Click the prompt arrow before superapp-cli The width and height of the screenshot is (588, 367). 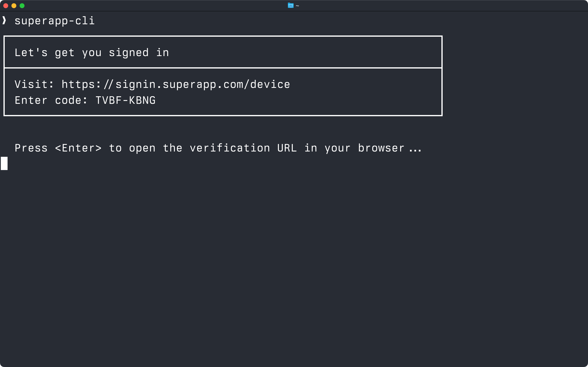4,21
